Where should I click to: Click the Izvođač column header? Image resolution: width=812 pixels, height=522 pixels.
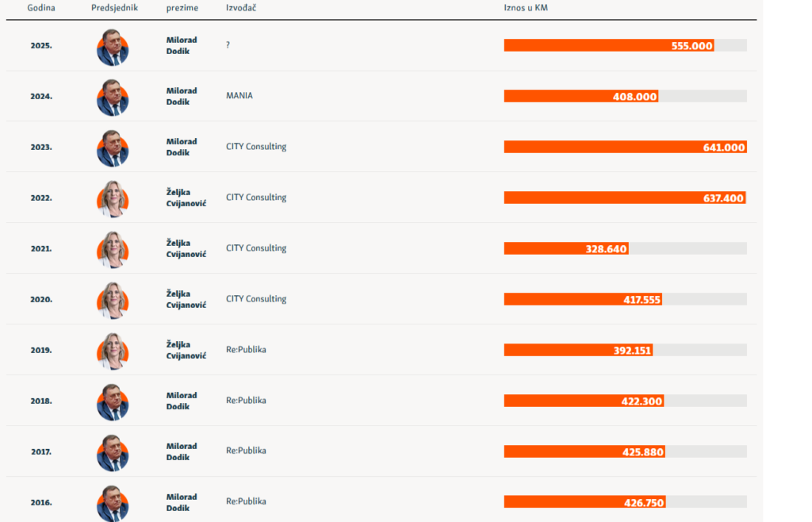coord(241,8)
